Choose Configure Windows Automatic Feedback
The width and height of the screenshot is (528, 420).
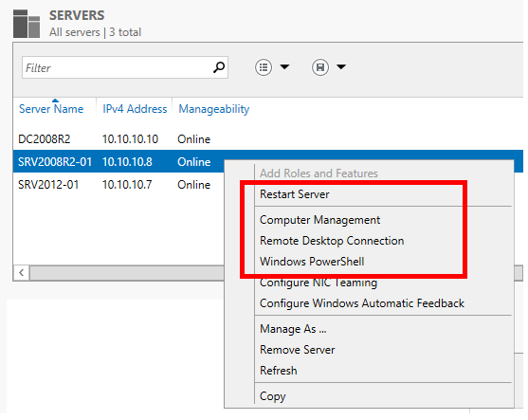point(362,303)
